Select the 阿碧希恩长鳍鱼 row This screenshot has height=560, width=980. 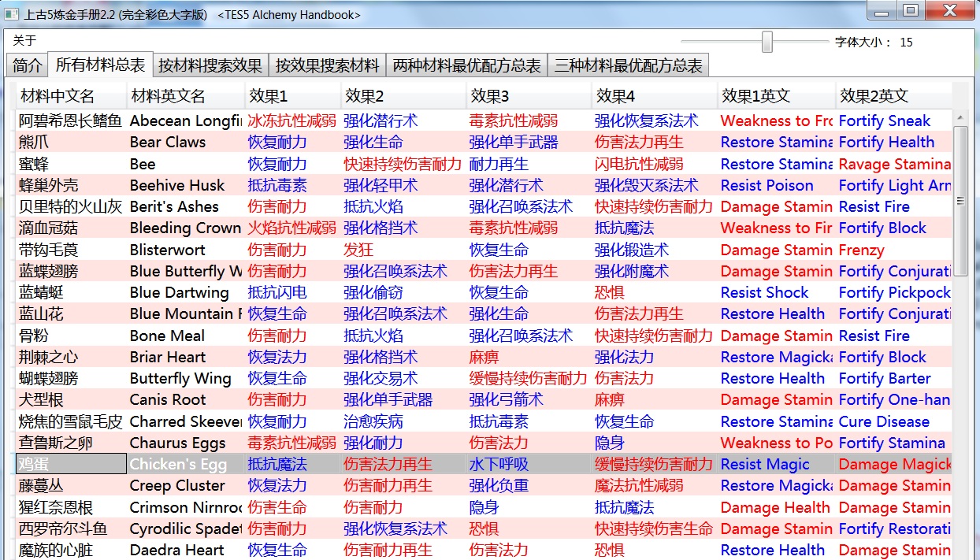coord(484,121)
